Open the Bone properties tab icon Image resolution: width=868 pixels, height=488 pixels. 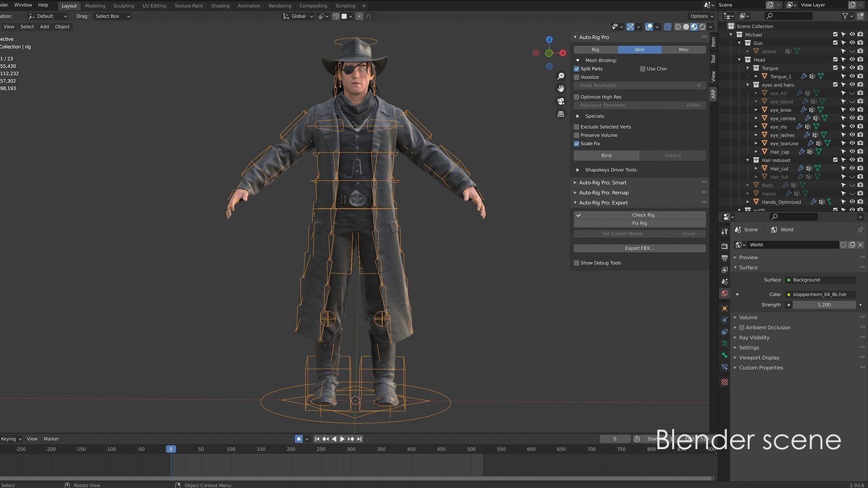(x=725, y=355)
